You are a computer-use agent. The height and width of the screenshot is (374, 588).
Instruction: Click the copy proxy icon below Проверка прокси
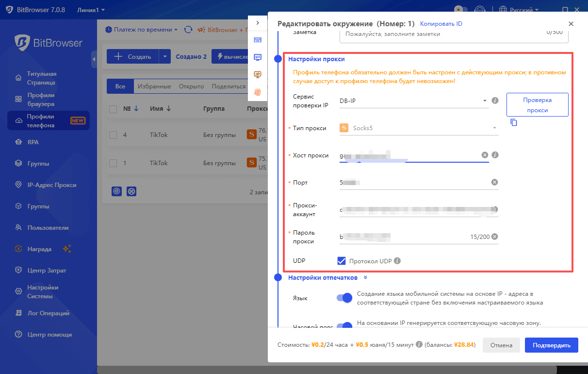514,123
